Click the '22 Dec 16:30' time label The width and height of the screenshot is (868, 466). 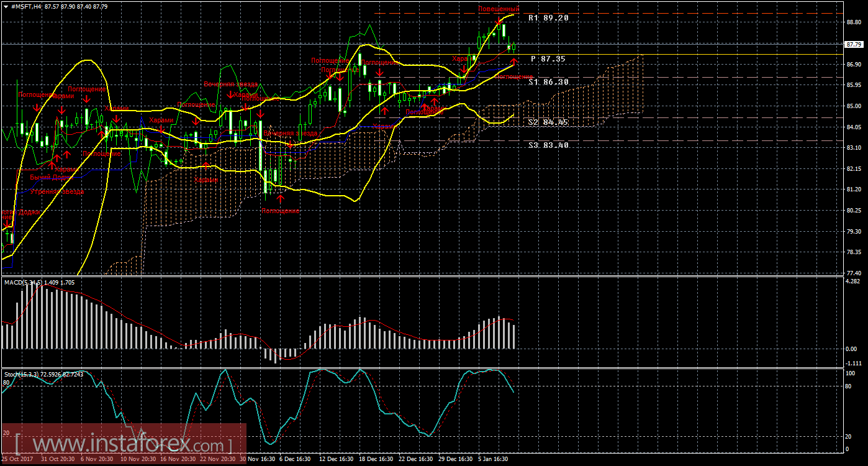(x=415, y=459)
